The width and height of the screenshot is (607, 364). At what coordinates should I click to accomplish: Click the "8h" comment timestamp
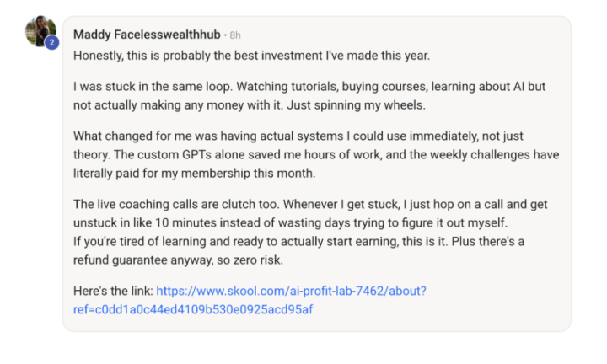tap(235, 35)
